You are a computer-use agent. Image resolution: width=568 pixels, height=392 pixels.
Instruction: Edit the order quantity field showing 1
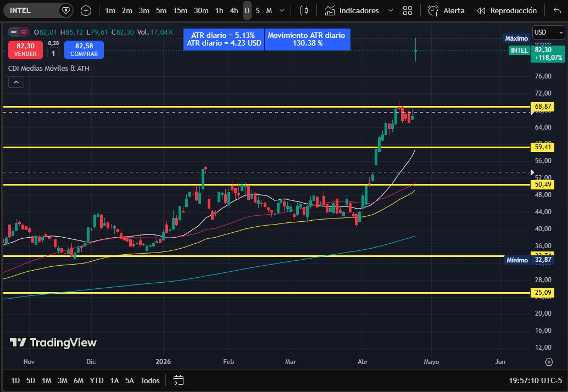[x=53, y=54]
